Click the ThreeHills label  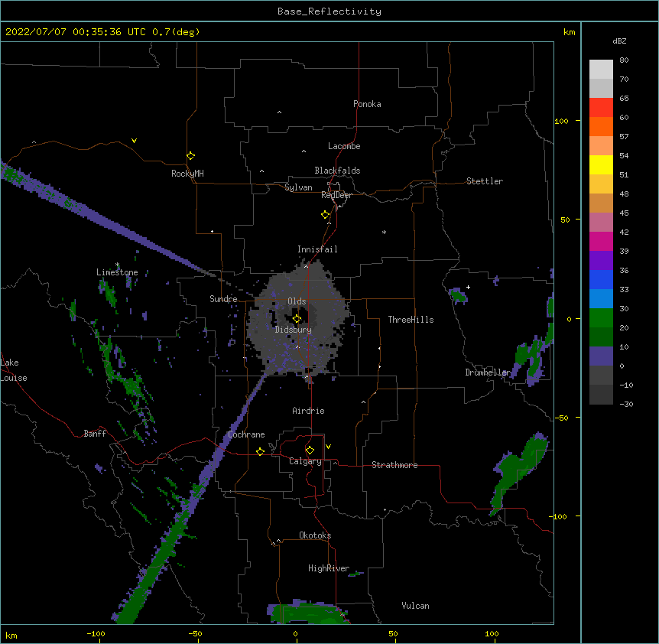(411, 320)
